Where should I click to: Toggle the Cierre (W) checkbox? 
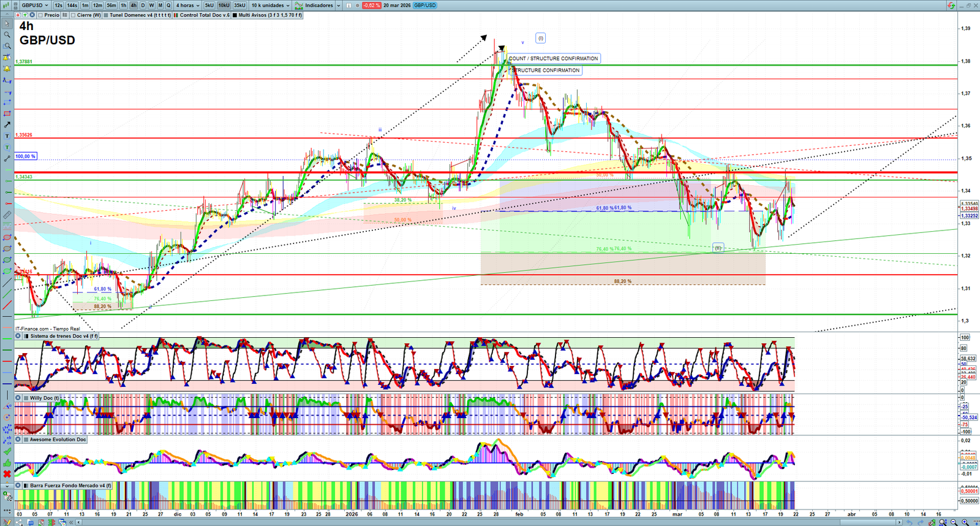pyautogui.click(x=73, y=15)
